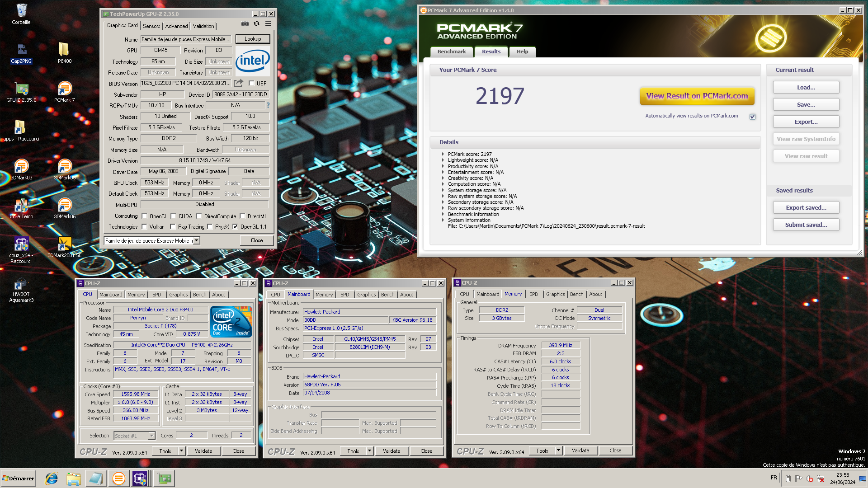868x488 pixels.
Task: Click the Internet Explorer taskbar icon
Action: tap(52, 478)
